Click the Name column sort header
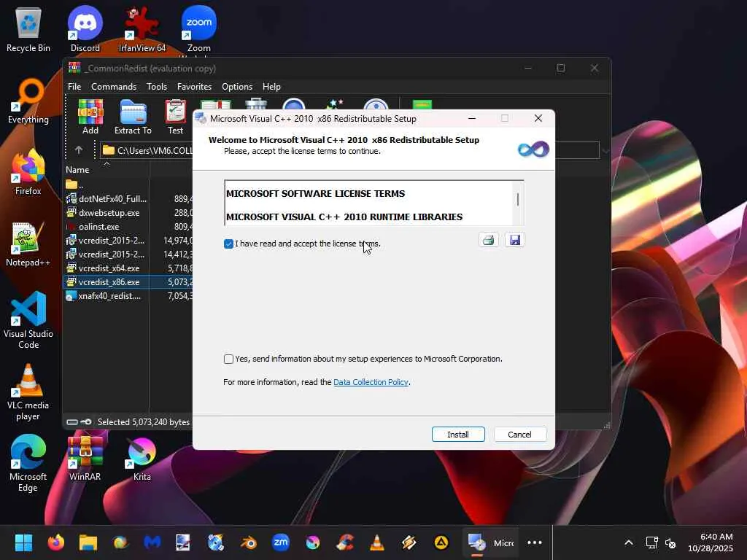747x560 pixels. click(107, 169)
